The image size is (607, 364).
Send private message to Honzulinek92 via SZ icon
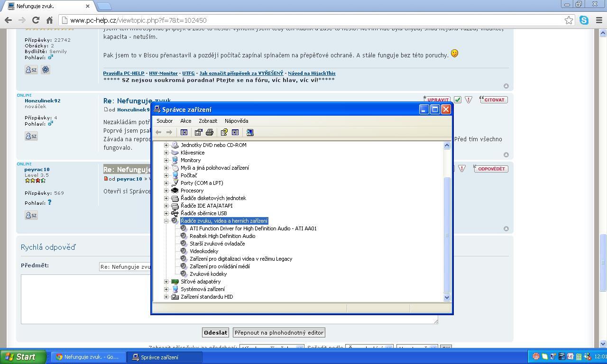[31, 136]
